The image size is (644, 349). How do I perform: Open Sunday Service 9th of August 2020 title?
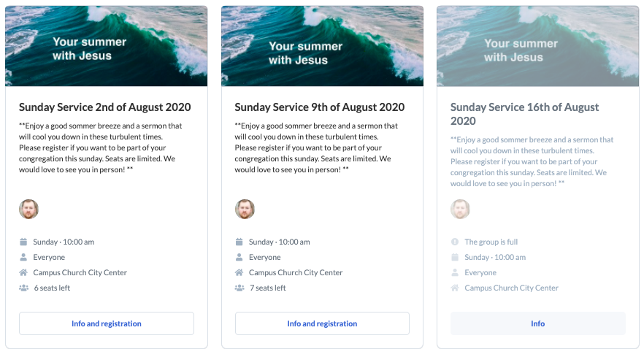pos(320,107)
